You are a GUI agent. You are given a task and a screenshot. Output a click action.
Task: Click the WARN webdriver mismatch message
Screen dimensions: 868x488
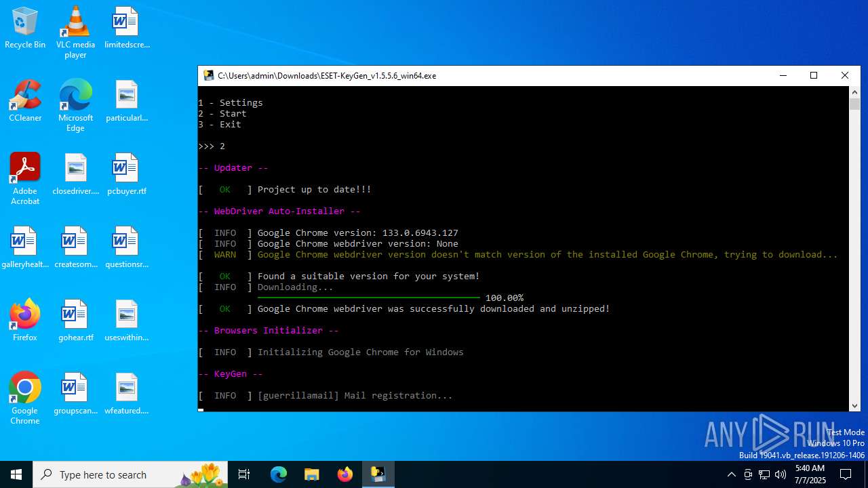click(x=548, y=255)
